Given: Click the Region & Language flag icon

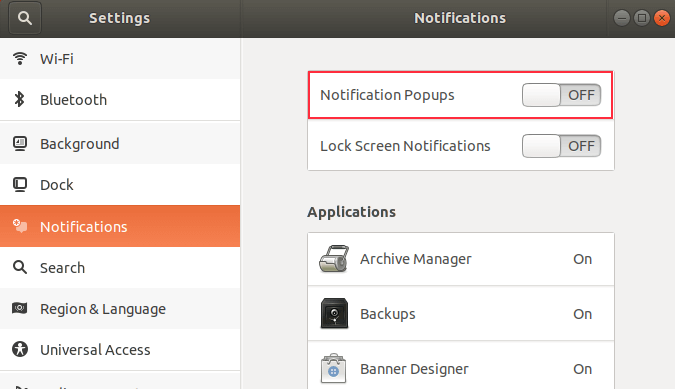Looking at the screenshot, I should 20,309.
